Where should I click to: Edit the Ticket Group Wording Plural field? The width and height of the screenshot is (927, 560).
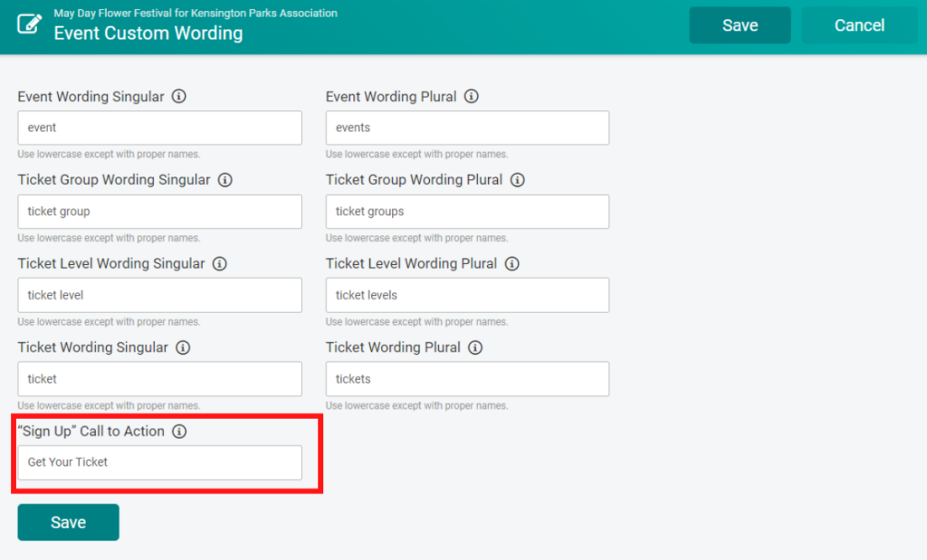coord(467,212)
